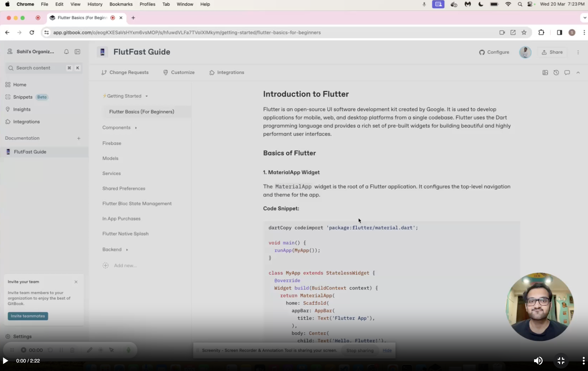Open the version history clock icon
This screenshot has height=371, width=588.
[556, 72]
